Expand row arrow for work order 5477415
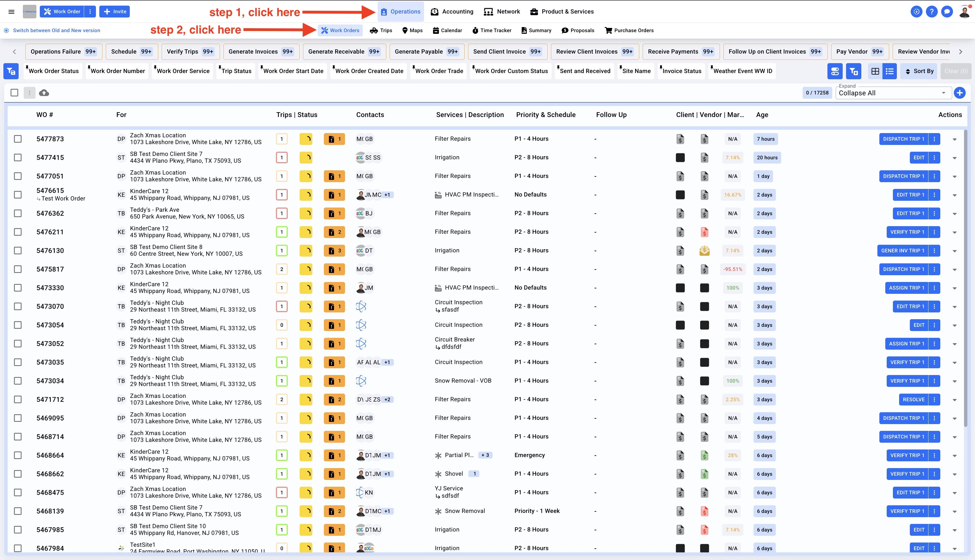This screenshot has width=975, height=560. (955, 158)
